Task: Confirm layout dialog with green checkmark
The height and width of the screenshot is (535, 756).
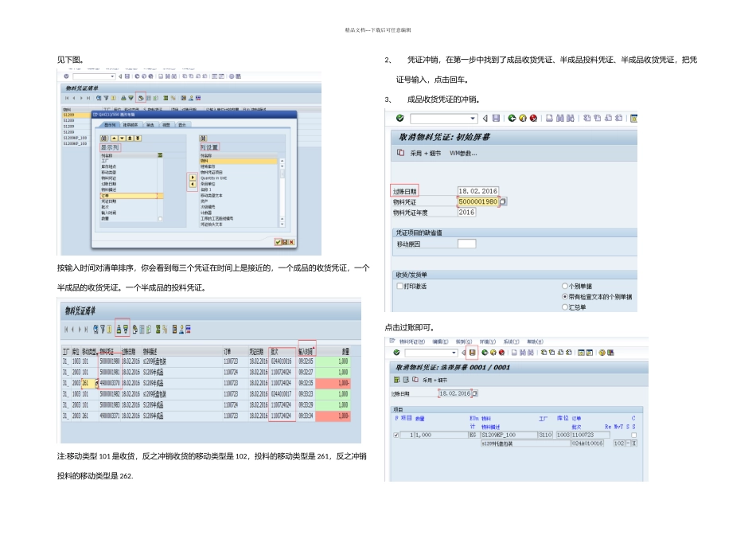Action: point(278,242)
